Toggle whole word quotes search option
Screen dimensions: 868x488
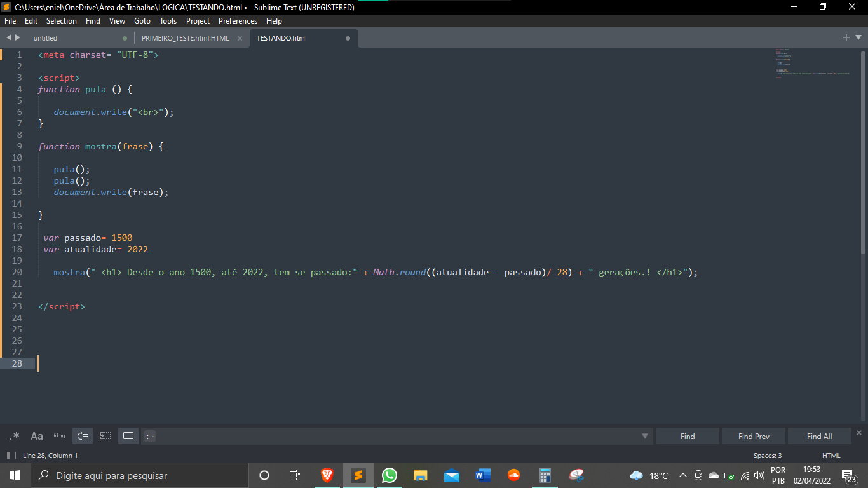(60, 436)
